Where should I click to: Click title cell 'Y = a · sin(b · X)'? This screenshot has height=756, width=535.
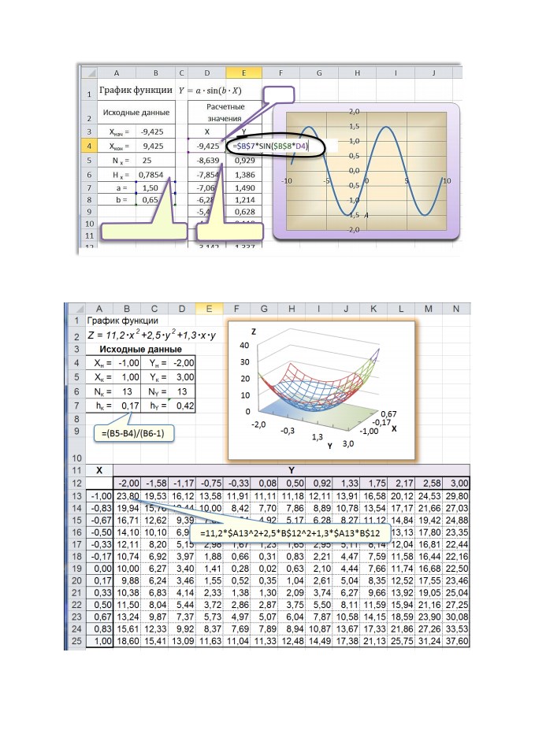210,90
